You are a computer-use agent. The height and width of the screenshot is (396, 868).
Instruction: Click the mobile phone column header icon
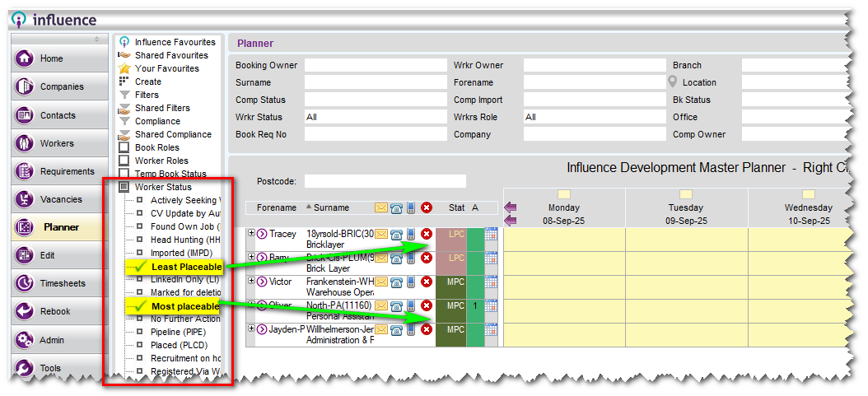click(x=411, y=208)
